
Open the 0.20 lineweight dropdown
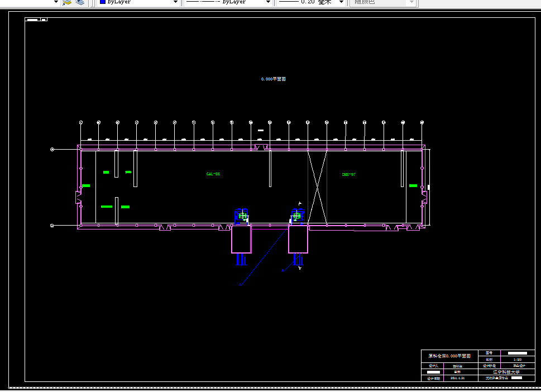click(311, 2)
